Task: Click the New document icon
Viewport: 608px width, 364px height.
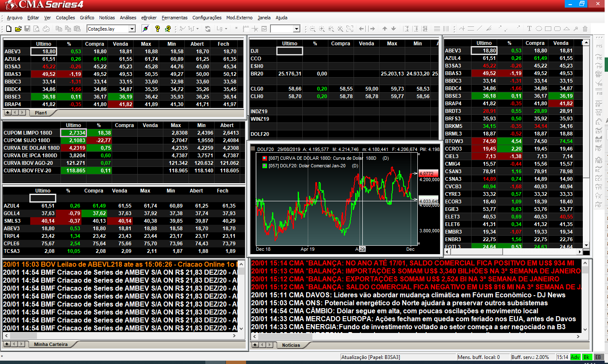Action: pyautogui.click(x=8, y=29)
